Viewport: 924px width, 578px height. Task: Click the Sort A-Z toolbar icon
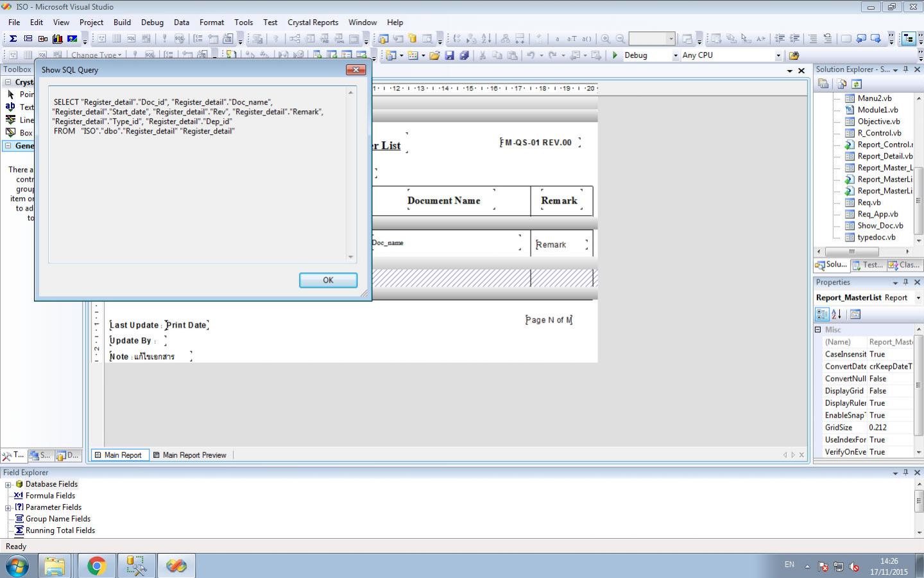point(486,39)
